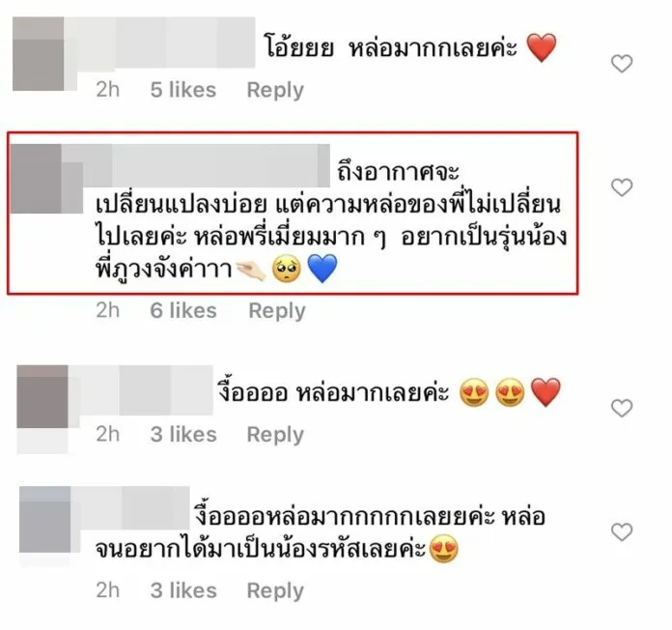672x630 pixels.
Task: Reply to the 6 likes comment
Action: (x=277, y=311)
